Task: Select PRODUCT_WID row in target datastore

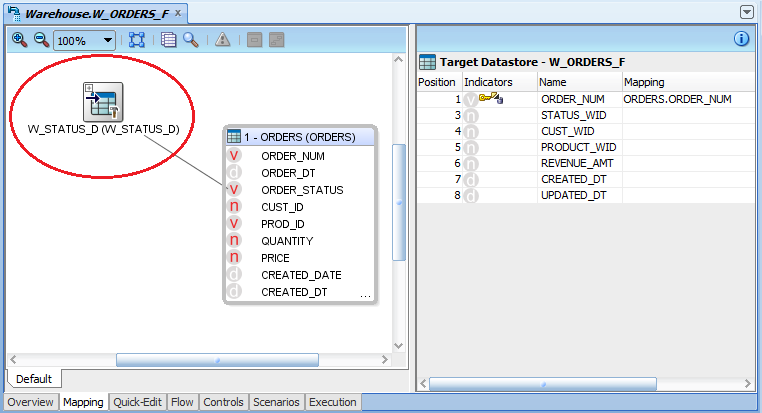Action: [586, 147]
